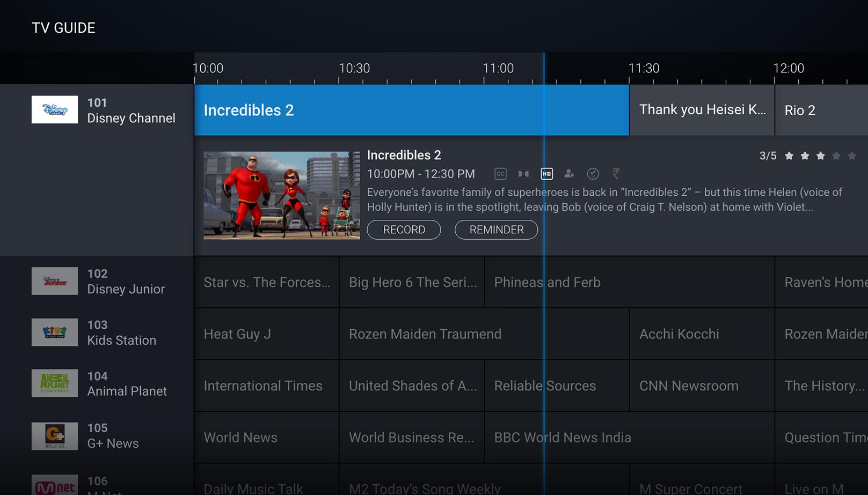Select the Disney Channel logo

pos(55,109)
